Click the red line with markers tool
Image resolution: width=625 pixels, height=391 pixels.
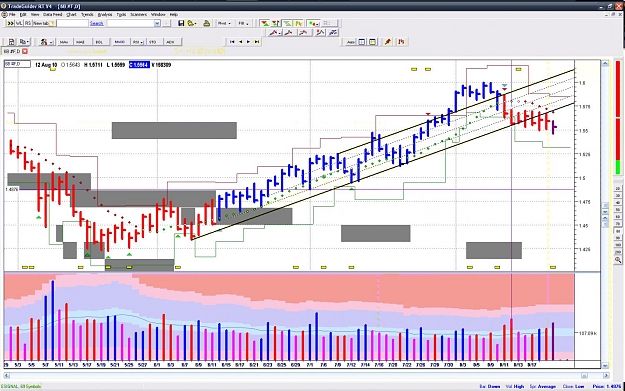click(320, 33)
